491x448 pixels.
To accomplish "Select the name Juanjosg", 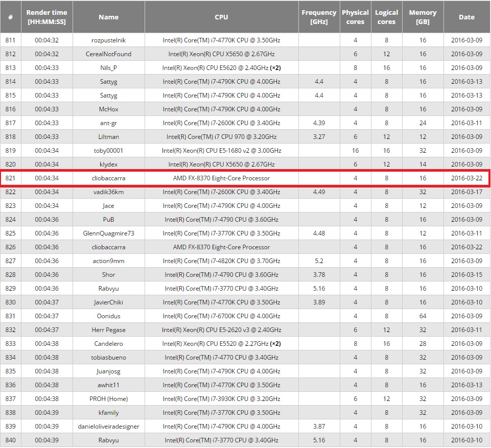I will point(108,371).
